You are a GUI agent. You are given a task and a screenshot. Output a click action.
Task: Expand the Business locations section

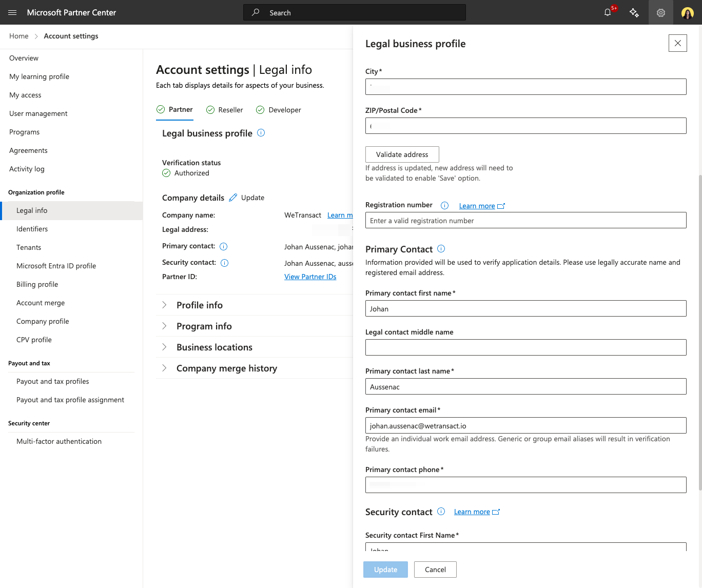coord(254,347)
